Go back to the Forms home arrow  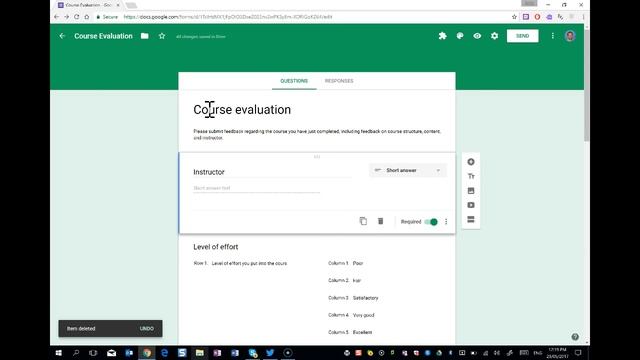point(62,36)
